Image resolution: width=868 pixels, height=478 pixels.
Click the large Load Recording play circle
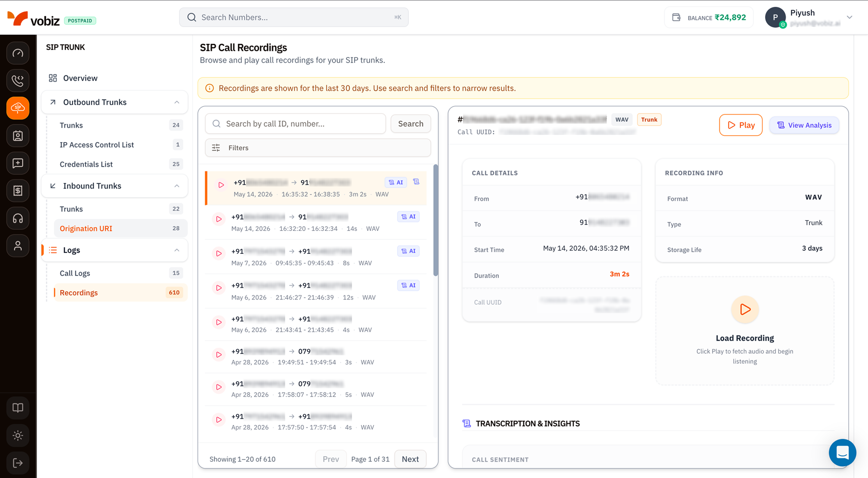pos(745,309)
